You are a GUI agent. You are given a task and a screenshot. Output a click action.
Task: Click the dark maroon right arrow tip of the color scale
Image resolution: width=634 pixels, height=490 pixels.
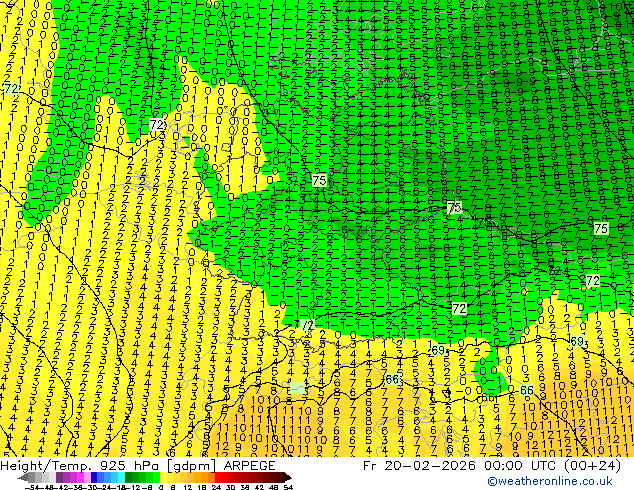point(287,477)
